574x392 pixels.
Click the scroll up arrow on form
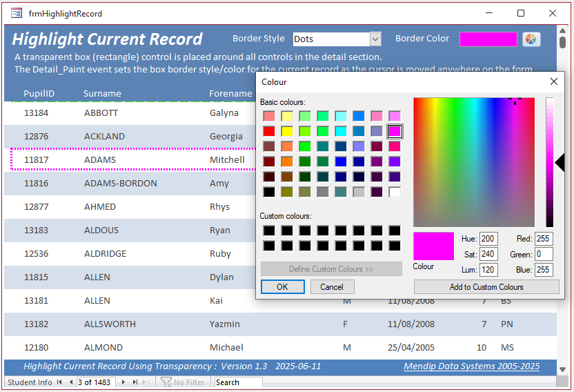[563, 30]
